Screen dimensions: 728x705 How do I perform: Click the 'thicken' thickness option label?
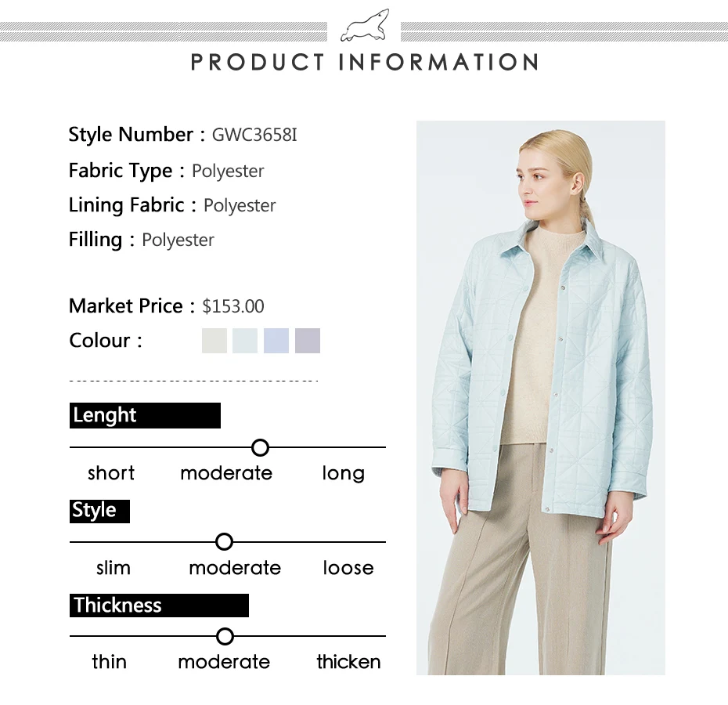pyautogui.click(x=348, y=662)
